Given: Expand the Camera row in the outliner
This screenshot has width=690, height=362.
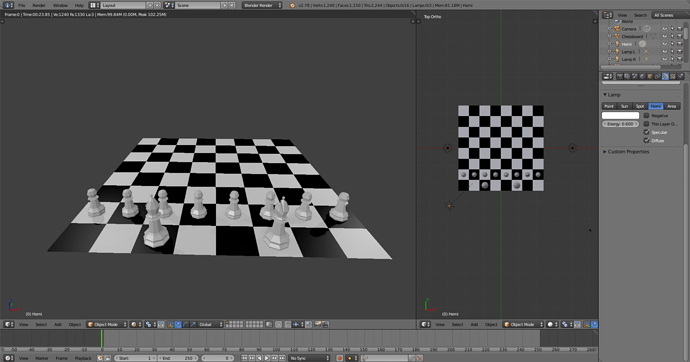Looking at the screenshot, I should 609,29.
